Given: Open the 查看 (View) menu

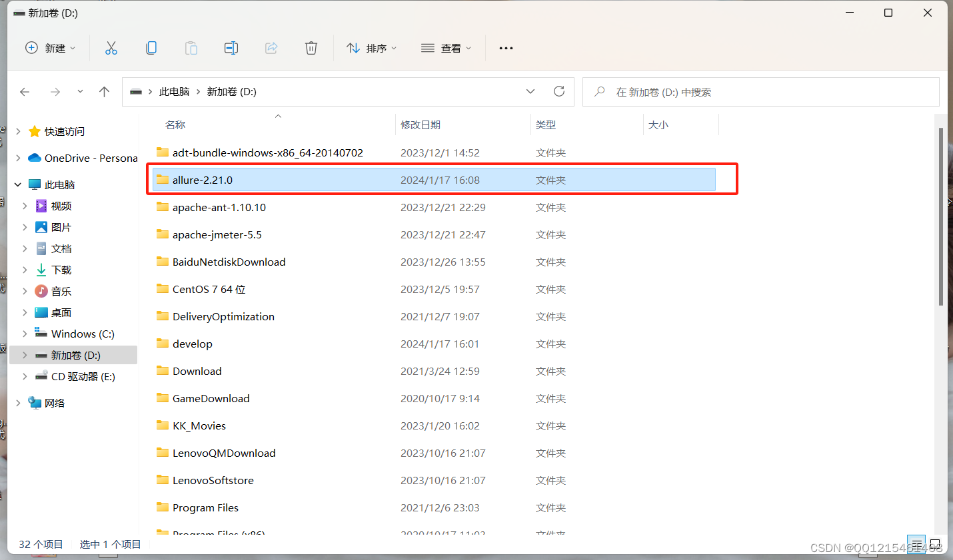Looking at the screenshot, I should [447, 48].
